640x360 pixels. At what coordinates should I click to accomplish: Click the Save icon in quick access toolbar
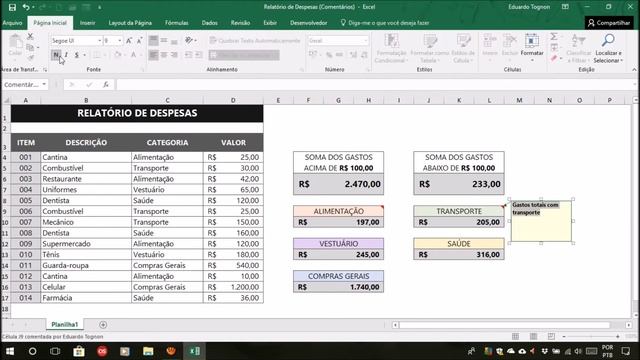[x=12, y=7]
